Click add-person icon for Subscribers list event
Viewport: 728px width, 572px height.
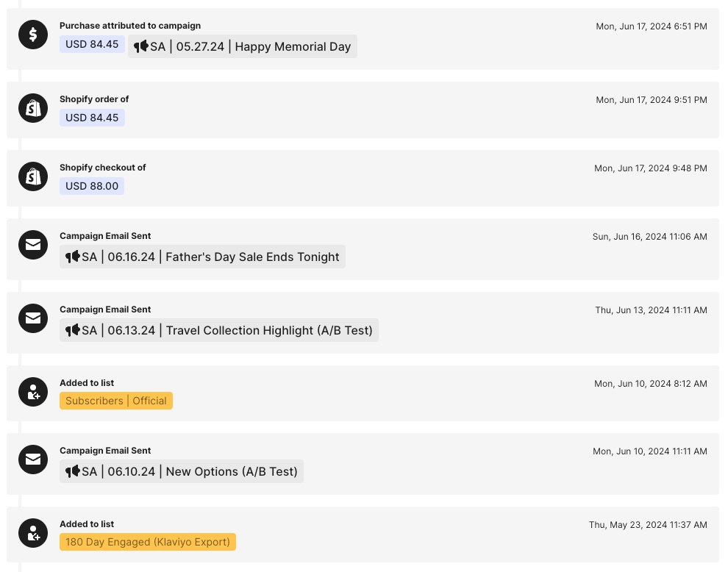[33, 392]
